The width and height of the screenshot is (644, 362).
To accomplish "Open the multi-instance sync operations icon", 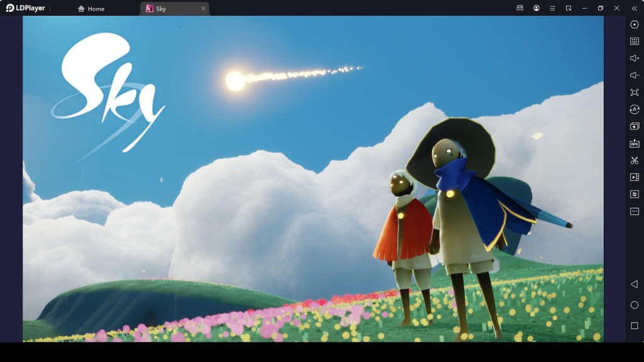I will tap(634, 109).
